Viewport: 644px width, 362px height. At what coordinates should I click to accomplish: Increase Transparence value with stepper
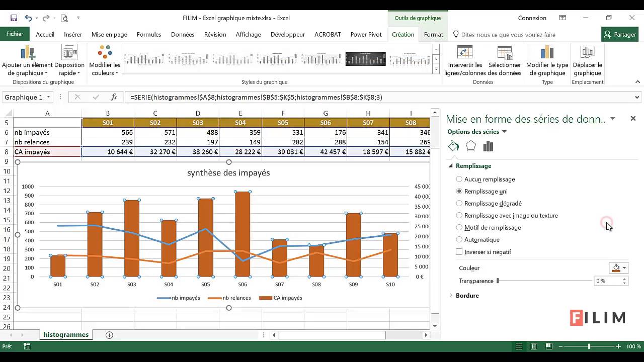click(x=624, y=279)
